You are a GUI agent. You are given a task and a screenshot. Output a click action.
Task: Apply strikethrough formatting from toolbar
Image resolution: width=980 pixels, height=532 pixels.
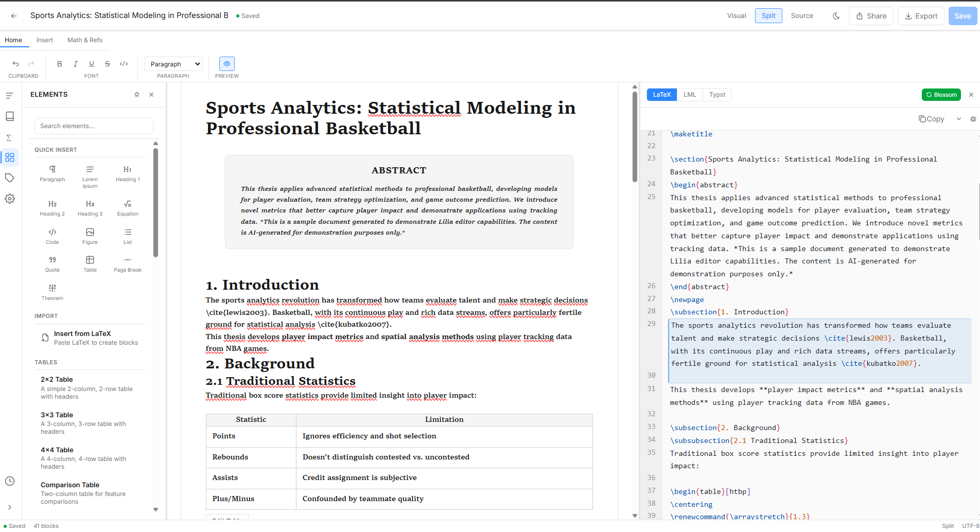[108, 64]
